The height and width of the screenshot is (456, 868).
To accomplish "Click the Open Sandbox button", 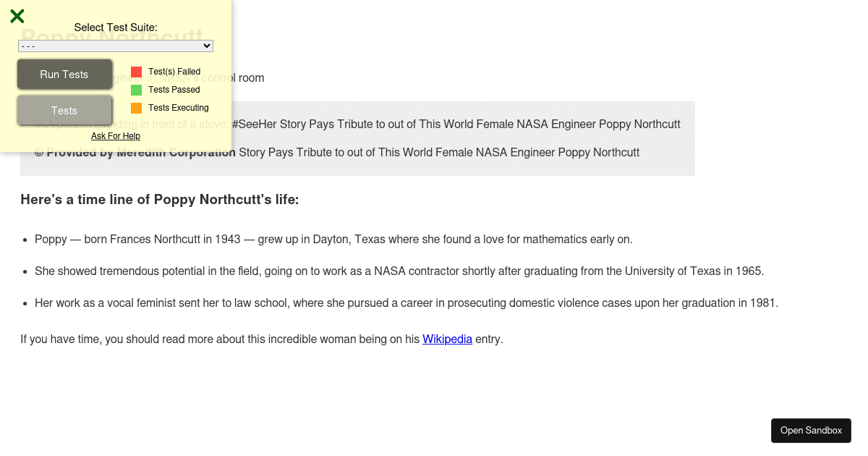I will [811, 431].
